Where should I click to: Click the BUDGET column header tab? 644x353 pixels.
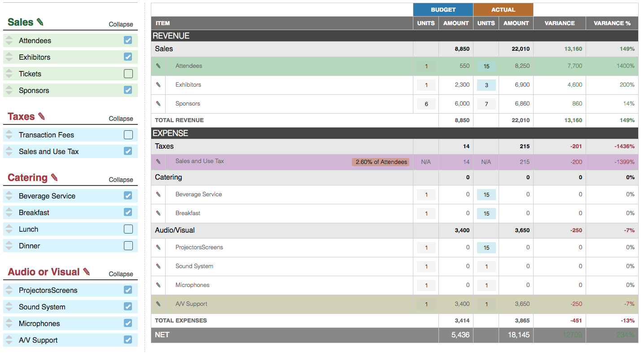pos(443,9)
